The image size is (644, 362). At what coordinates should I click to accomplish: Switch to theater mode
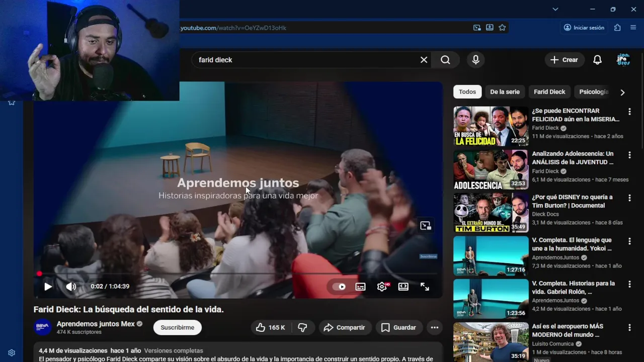coord(404,287)
